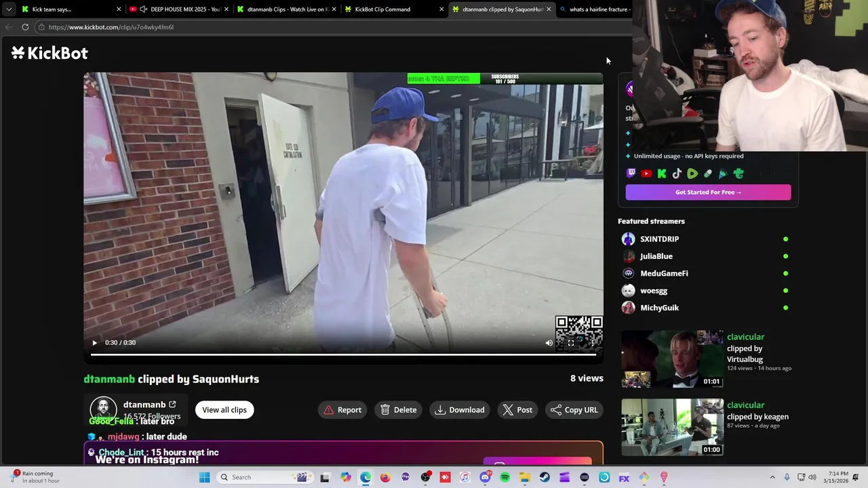
Task: Copy the clip URL
Action: tap(574, 409)
